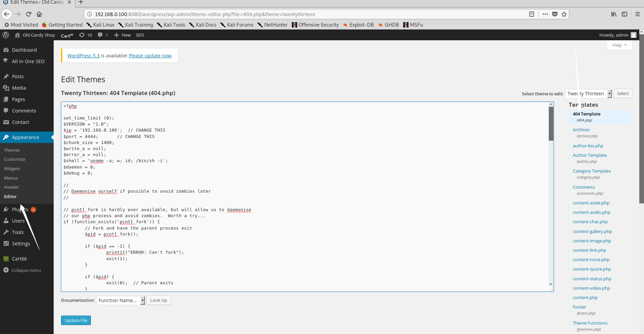Save page to Pocket icon
The height and width of the screenshot is (334, 644).
click(x=555, y=14)
